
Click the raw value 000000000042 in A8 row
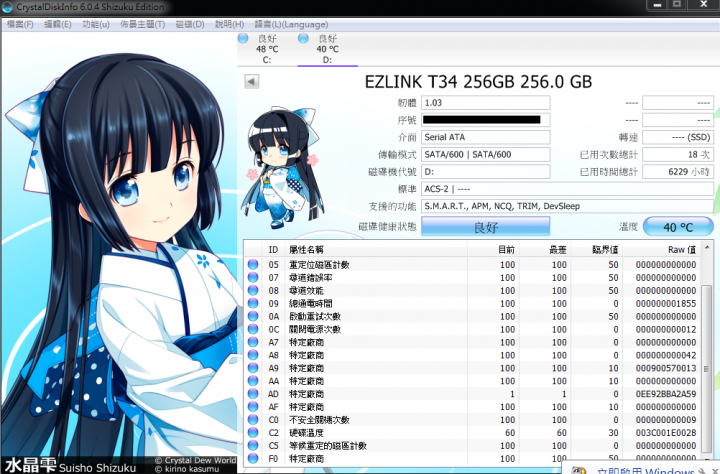[x=666, y=355]
